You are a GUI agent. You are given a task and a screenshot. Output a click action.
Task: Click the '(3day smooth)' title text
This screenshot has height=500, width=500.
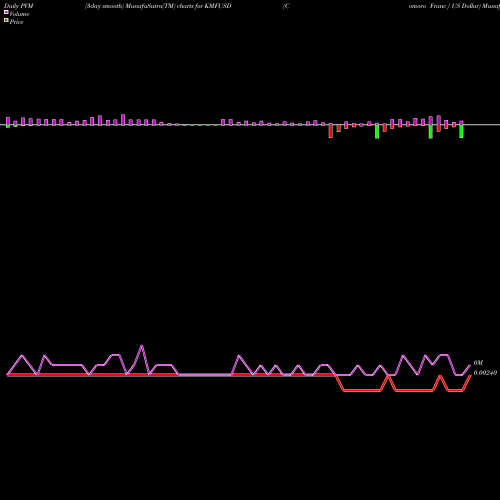pos(105,6)
